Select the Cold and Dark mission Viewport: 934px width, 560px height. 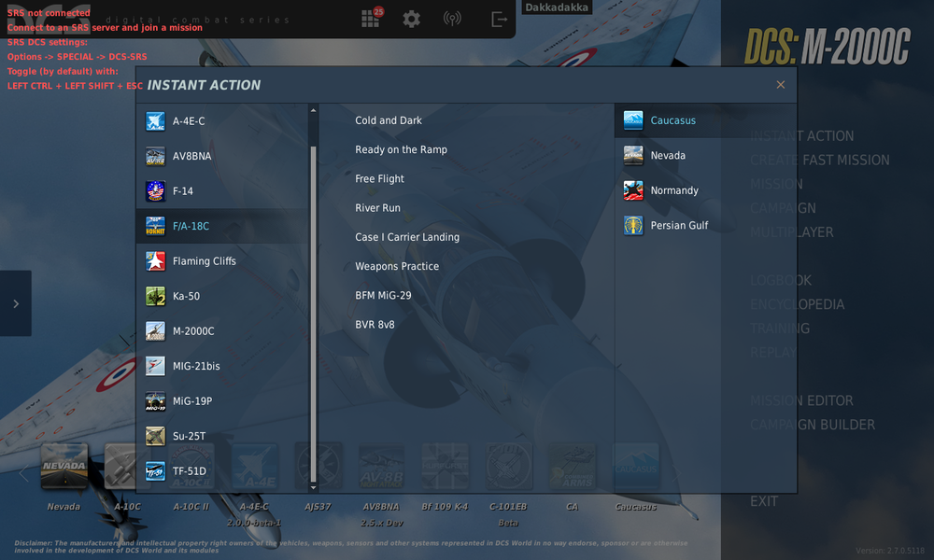[389, 120]
